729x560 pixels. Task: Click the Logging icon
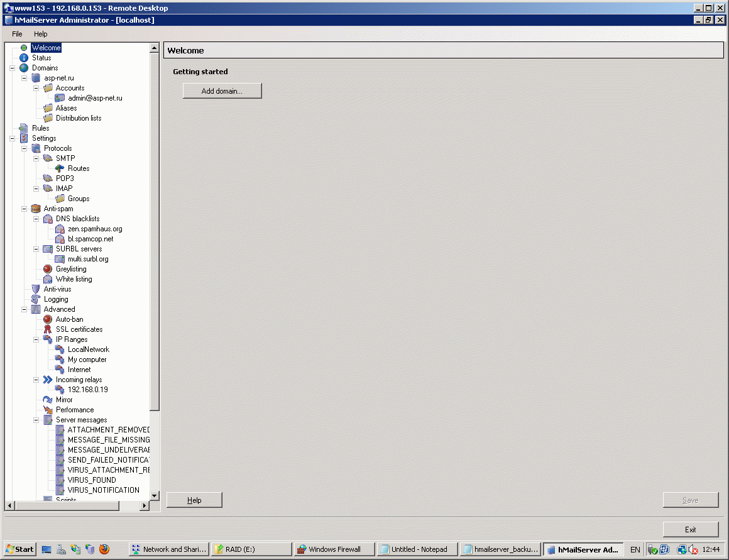[x=36, y=299]
